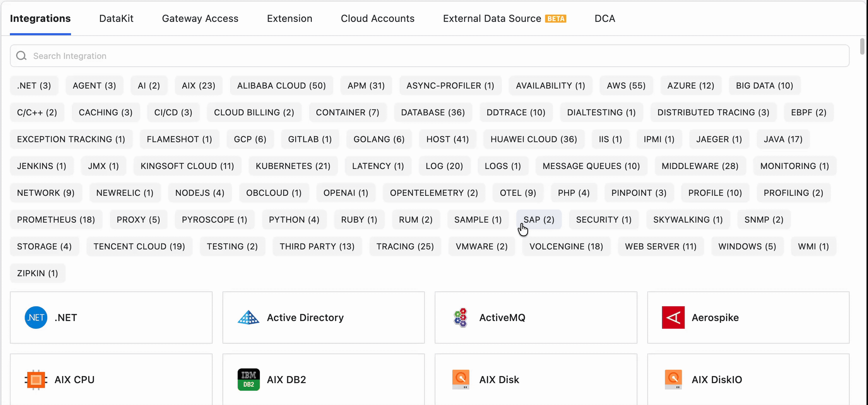Select the TRACING (25) tag
868x405 pixels.
click(x=405, y=246)
